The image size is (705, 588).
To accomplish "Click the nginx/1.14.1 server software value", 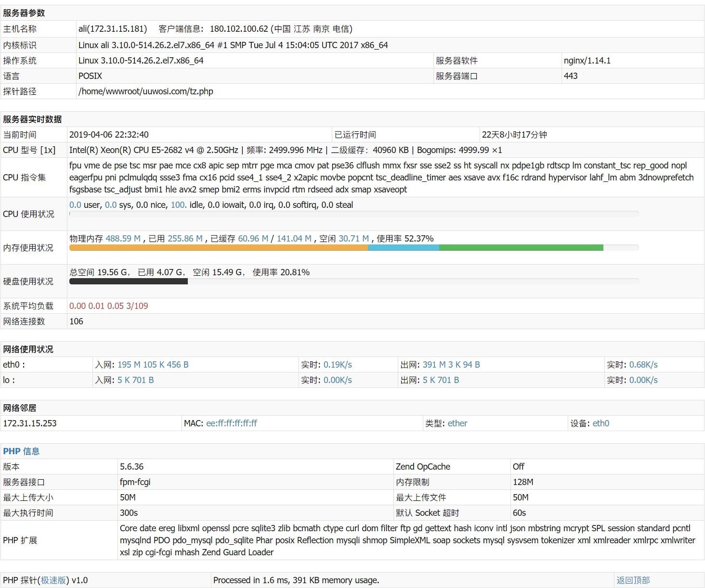I will click(x=587, y=61).
